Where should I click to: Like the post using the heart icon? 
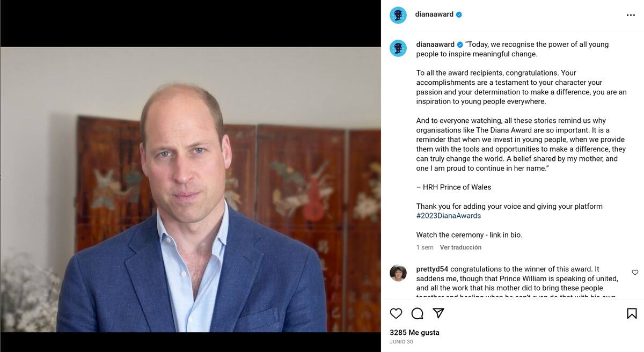pos(396,313)
